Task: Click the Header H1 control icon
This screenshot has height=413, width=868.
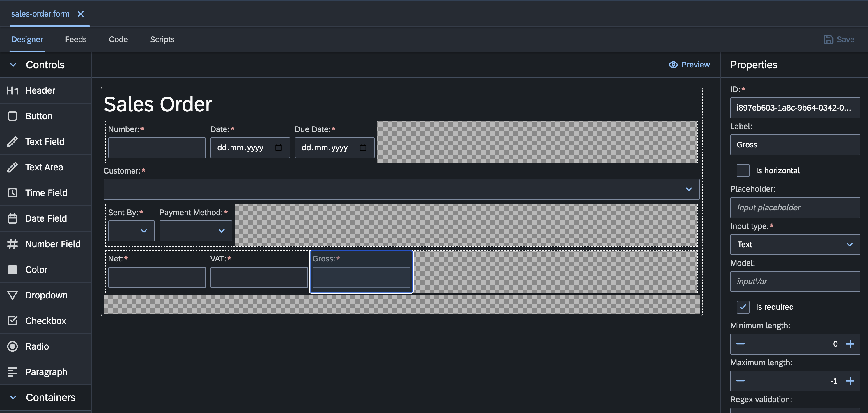Action: (x=13, y=90)
